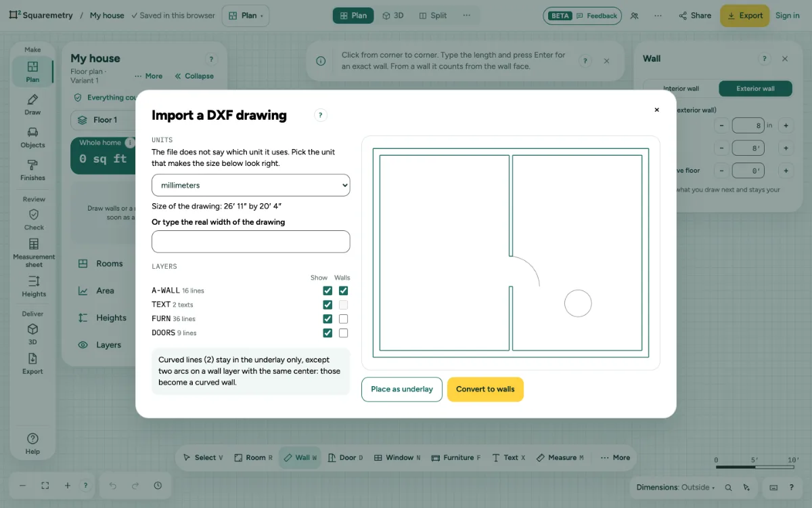
Task: Open the Measurement sheet
Action: coord(34,253)
